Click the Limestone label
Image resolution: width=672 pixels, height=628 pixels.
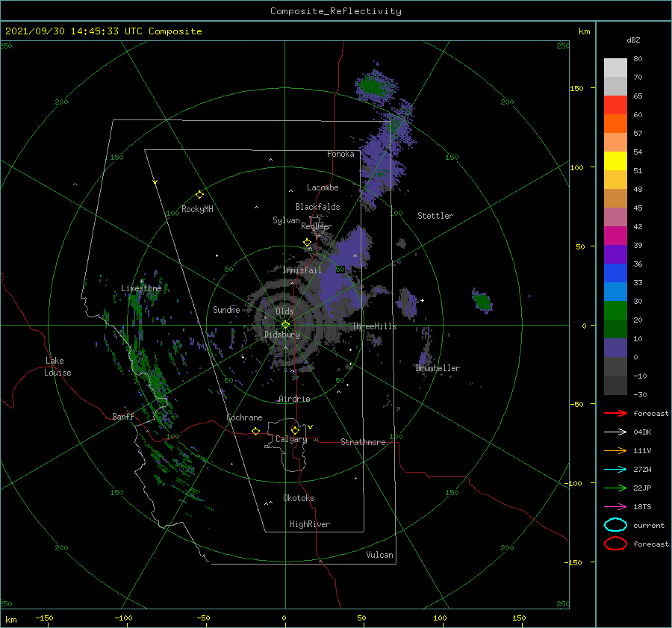(141, 288)
